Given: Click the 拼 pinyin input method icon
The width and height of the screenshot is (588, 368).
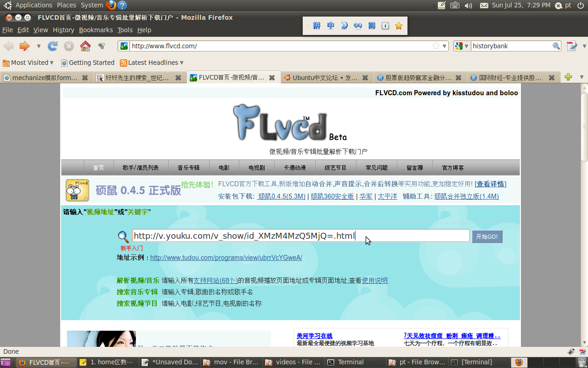Looking at the screenshot, I should point(317,26).
